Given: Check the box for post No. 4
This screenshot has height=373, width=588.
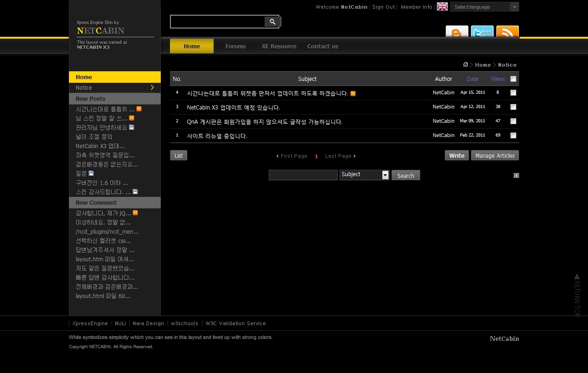Looking at the screenshot, I should tap(513, 92).
